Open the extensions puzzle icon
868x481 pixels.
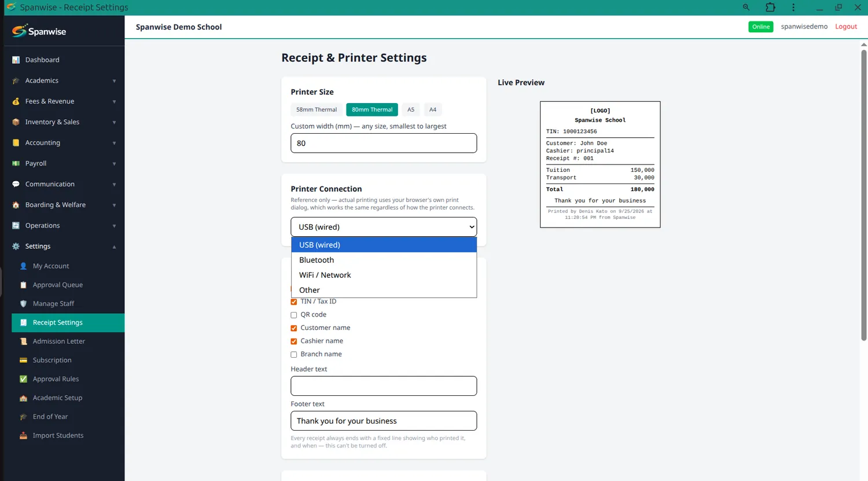click(770, 8)
